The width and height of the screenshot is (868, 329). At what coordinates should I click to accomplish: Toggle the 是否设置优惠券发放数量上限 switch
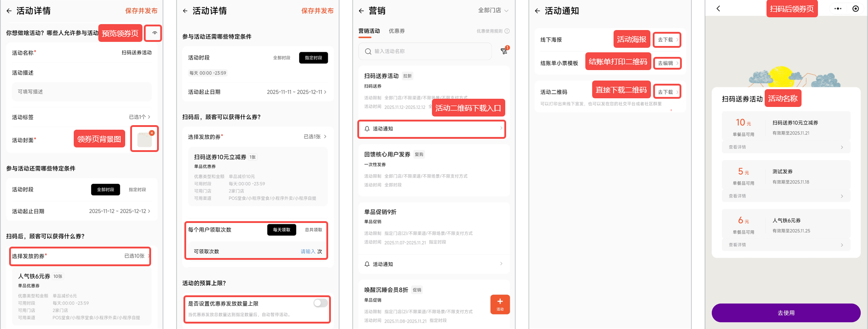coord(320,303)
